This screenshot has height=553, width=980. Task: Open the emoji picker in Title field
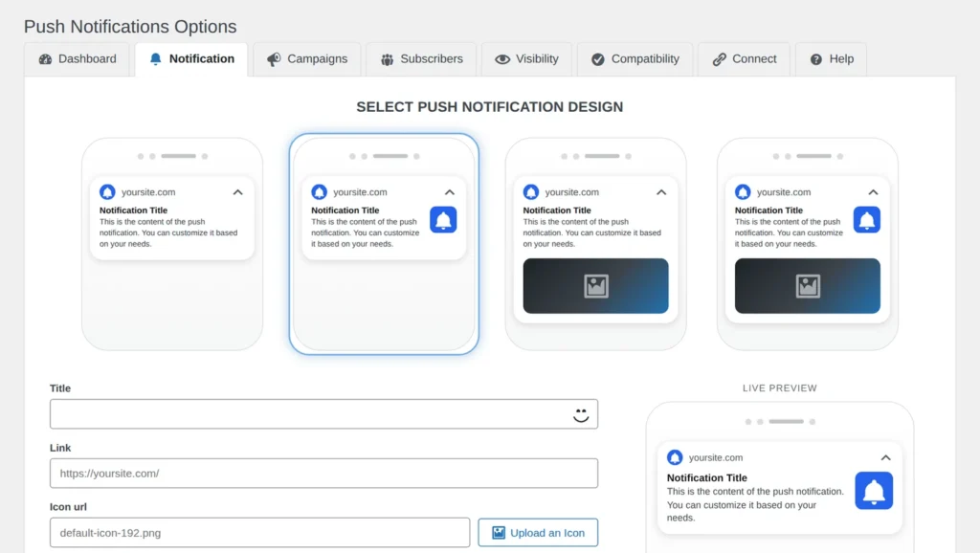pyautogui.click(x=581, y=414)
